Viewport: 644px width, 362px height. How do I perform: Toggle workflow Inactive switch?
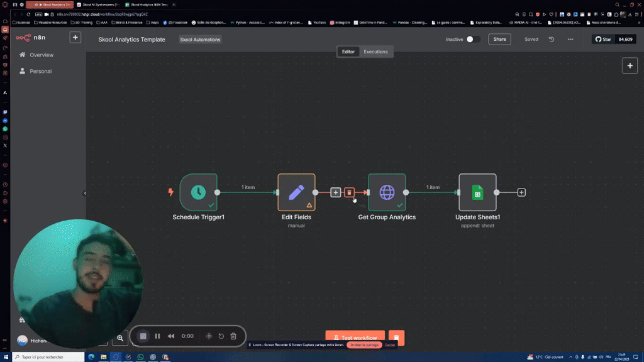click(x=473, y=40)
